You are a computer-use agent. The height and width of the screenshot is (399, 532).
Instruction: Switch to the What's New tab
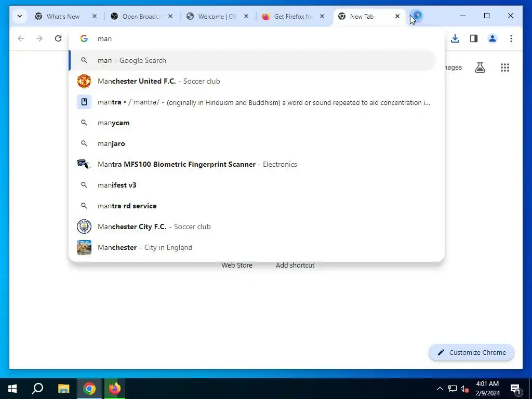pos(66,16)
